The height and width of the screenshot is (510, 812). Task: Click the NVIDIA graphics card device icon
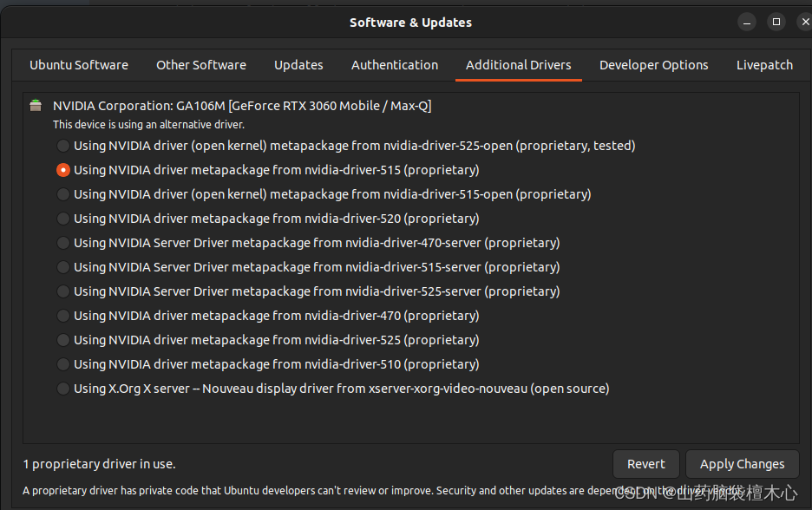36,106
